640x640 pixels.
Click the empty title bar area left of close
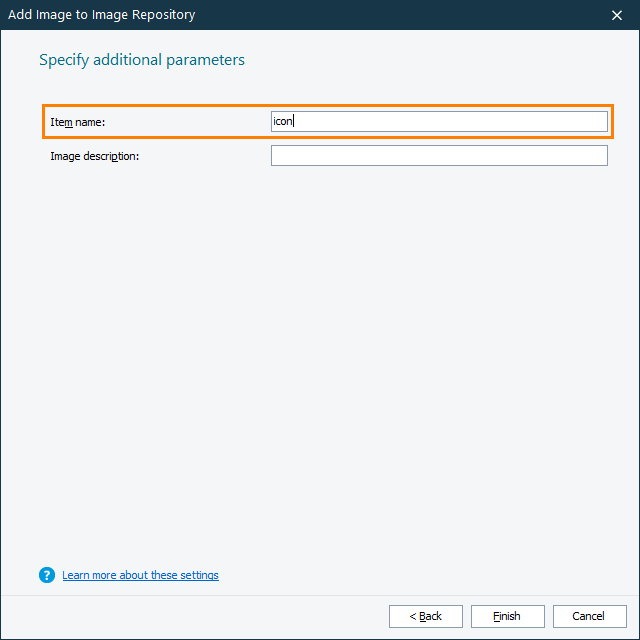(400, 15)
